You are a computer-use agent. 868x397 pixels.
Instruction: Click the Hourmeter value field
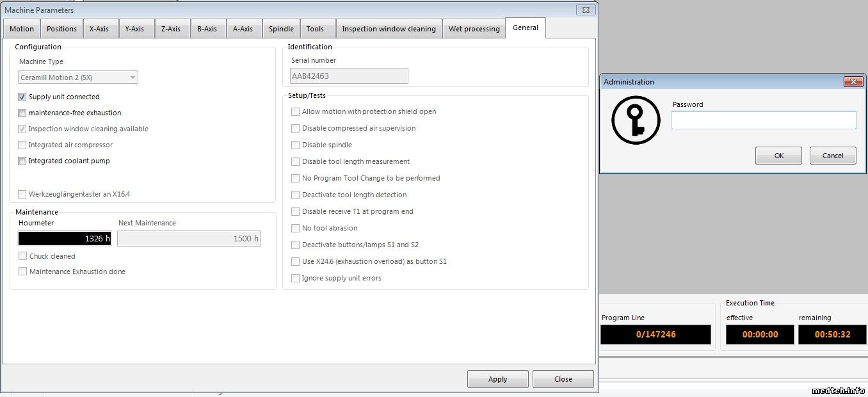[x=65, y=239]
